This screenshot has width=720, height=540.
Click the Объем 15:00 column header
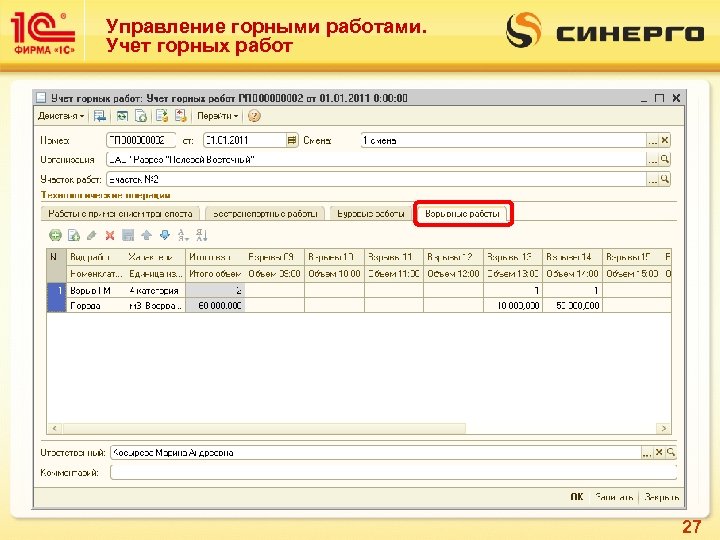(632, 274)
